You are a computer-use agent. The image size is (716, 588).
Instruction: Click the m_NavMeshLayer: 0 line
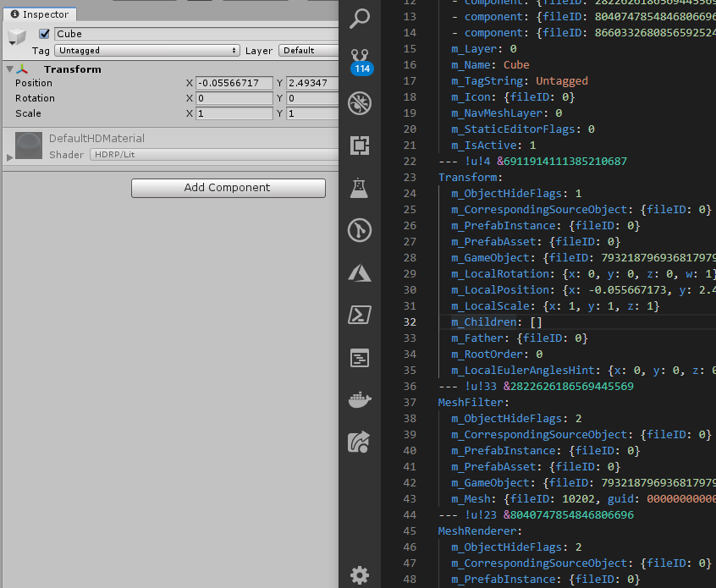click(x=506, y=113)
